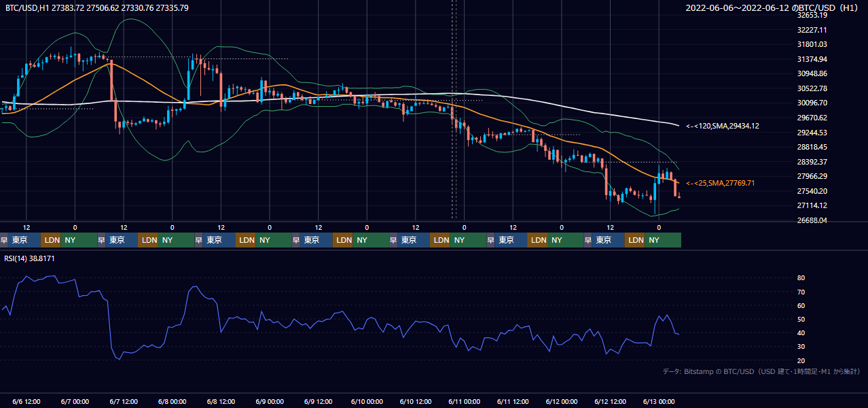The height and width of the screenshot is (408, 868).
Task: Click the 28818.45 price axis label
Action: 812,147
